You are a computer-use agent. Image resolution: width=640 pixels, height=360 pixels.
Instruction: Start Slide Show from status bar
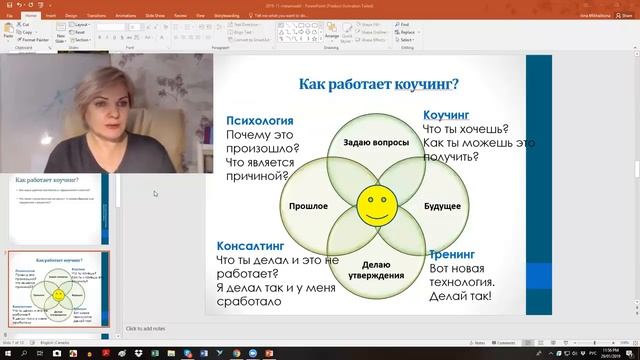coord(566,343)
